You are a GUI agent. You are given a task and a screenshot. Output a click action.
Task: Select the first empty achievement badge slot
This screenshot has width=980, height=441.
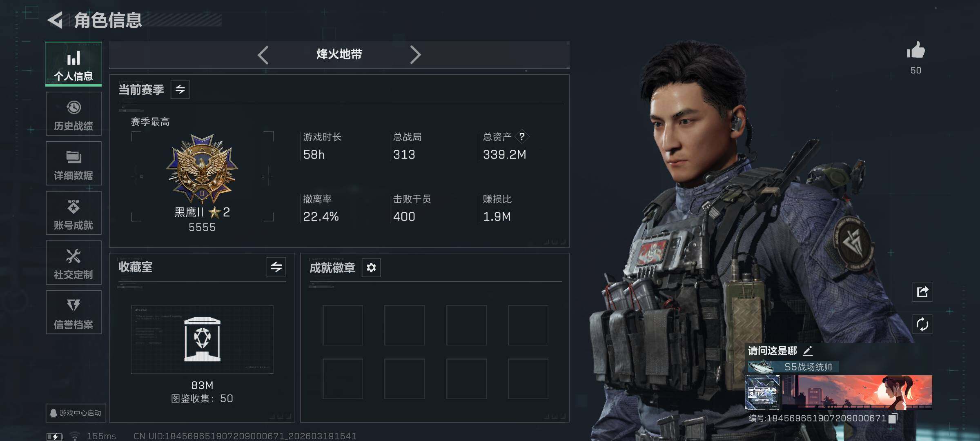tap(343, 325)
